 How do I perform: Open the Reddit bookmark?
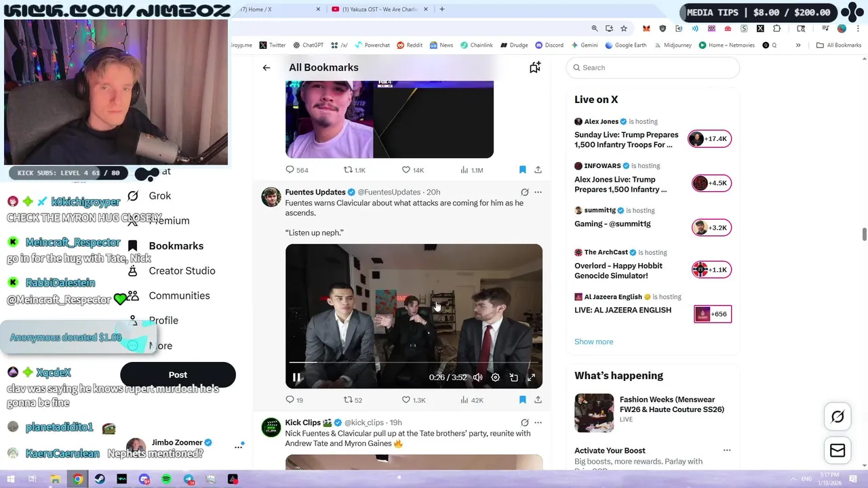pyautogui.click(x=410, y=45)
